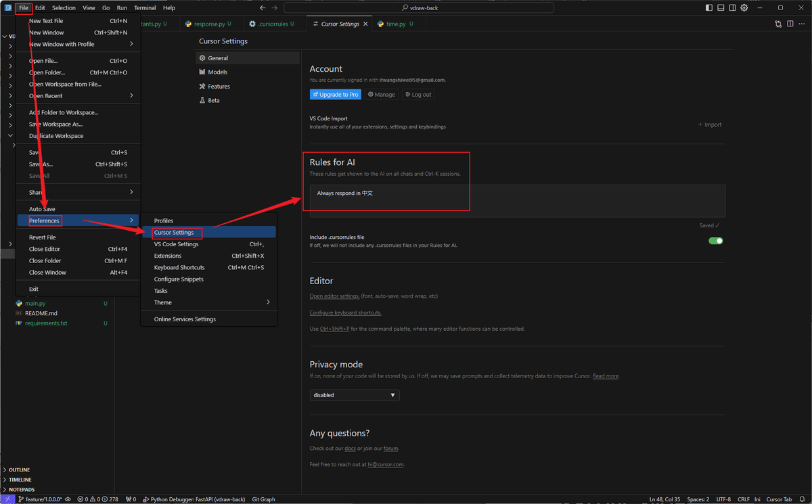Expand the OUTLINE section
The width and height of the screenshot is (812, 504).
click(19, 469)
